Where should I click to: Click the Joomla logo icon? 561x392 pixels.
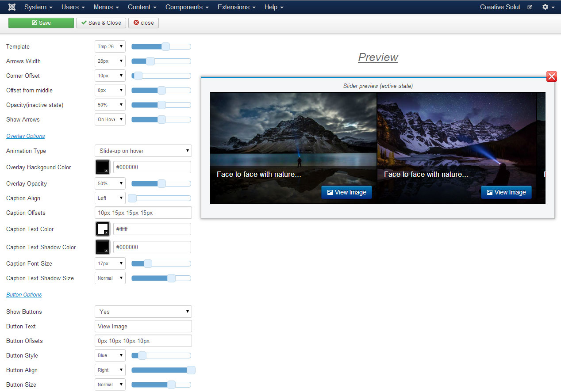click(12, 7)
